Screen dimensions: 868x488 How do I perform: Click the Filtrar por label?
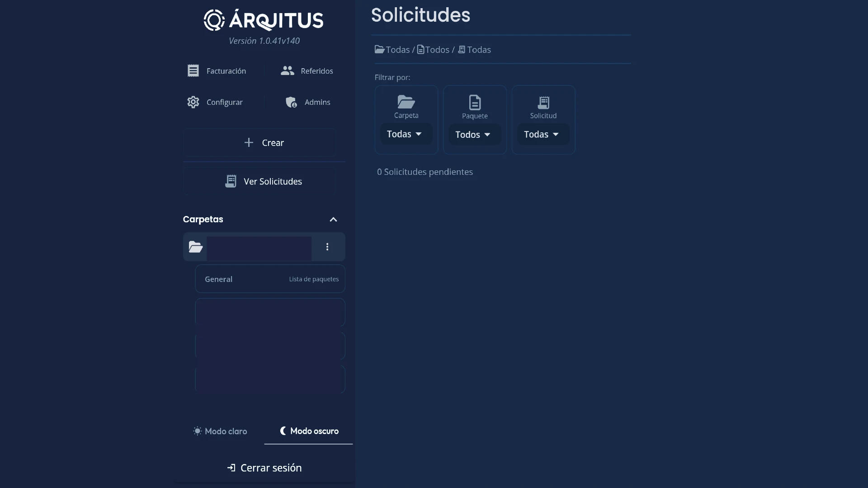pyautogui.click(x=392, y=77)
